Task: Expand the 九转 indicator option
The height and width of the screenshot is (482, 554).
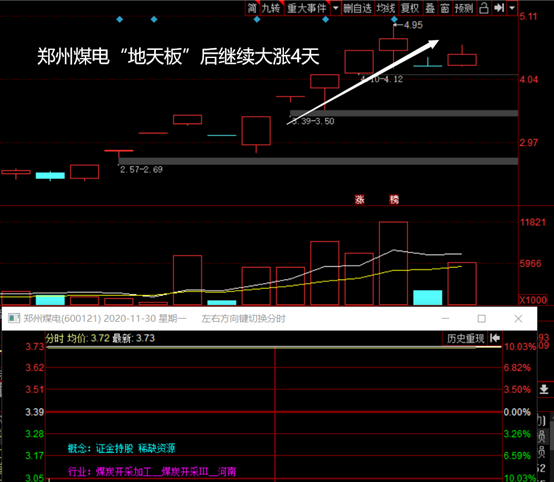Action: [271, 8]
